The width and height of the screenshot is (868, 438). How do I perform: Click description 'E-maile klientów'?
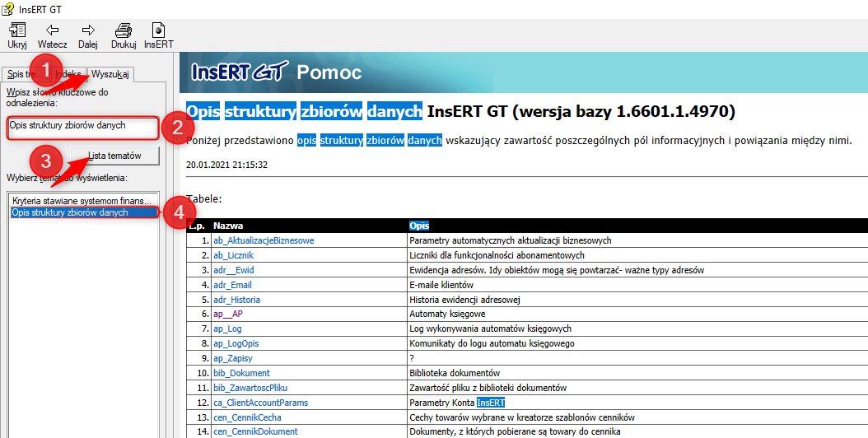click(441, 285)
